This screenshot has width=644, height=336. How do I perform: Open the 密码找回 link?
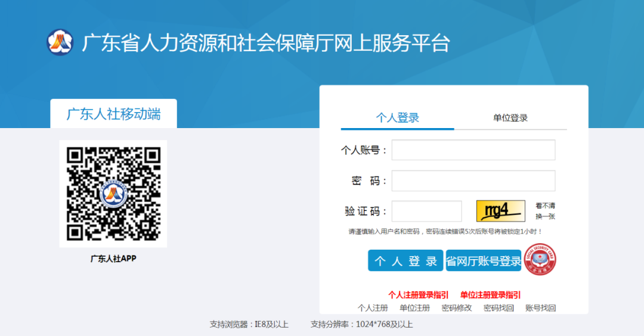(x=499, y=308)
